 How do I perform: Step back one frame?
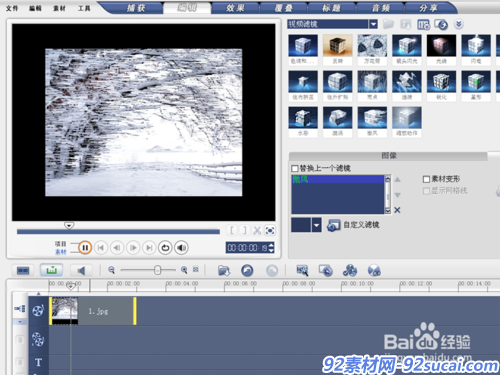tap(117, 248)
